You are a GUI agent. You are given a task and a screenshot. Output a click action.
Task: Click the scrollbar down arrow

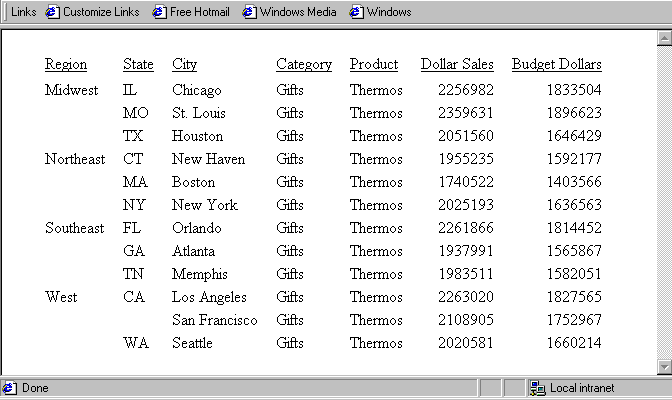664,367
